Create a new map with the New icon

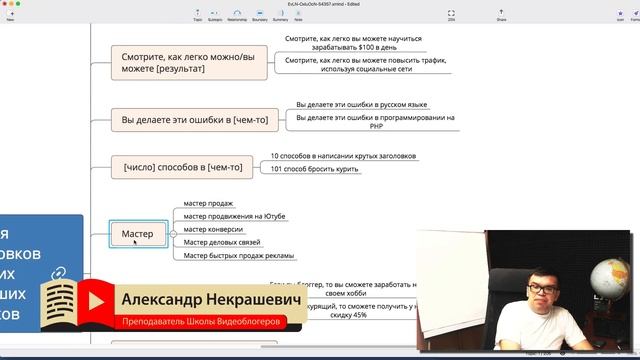[10, 15]
